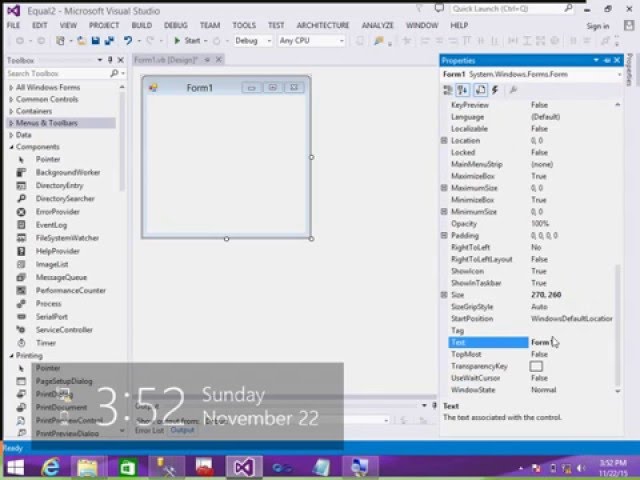Viewport: 640px width, 480px height.
Task: Select the FileSystemWatcher component
Action: coord(67,238)
